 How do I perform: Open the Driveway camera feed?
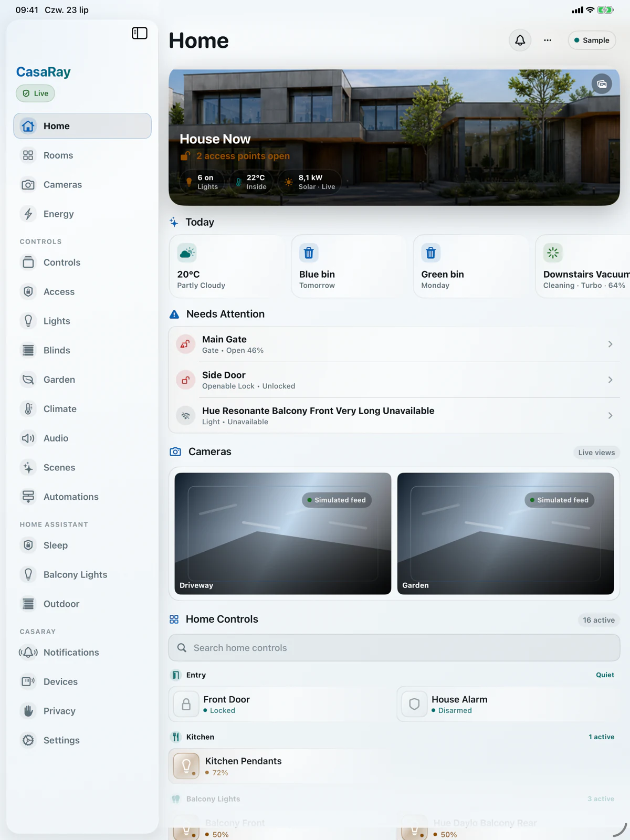[283, 534]
